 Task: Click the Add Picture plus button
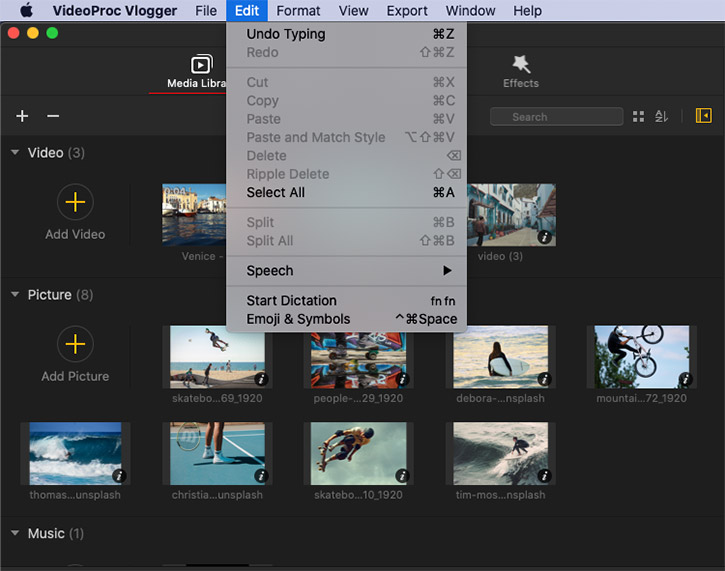tap(75, 345)
